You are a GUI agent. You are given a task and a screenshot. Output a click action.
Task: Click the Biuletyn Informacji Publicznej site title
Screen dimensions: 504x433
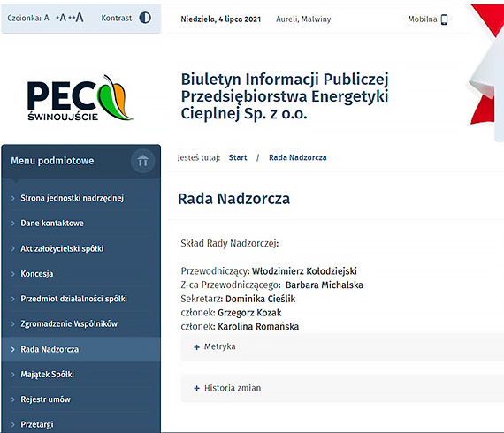coord(285,96)
